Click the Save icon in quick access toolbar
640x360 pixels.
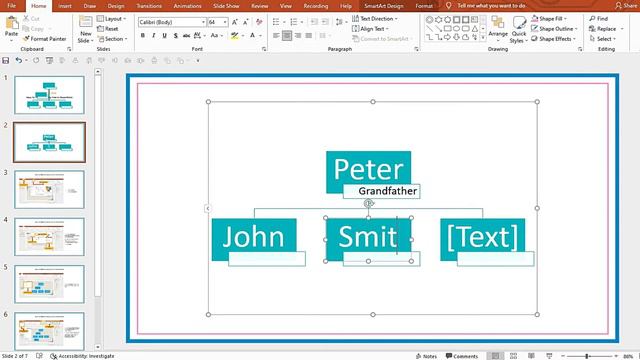pos(6,60)
